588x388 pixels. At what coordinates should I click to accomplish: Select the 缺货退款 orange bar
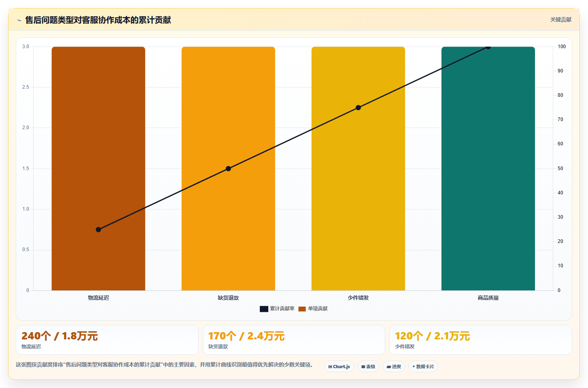[x=228, y=168]
